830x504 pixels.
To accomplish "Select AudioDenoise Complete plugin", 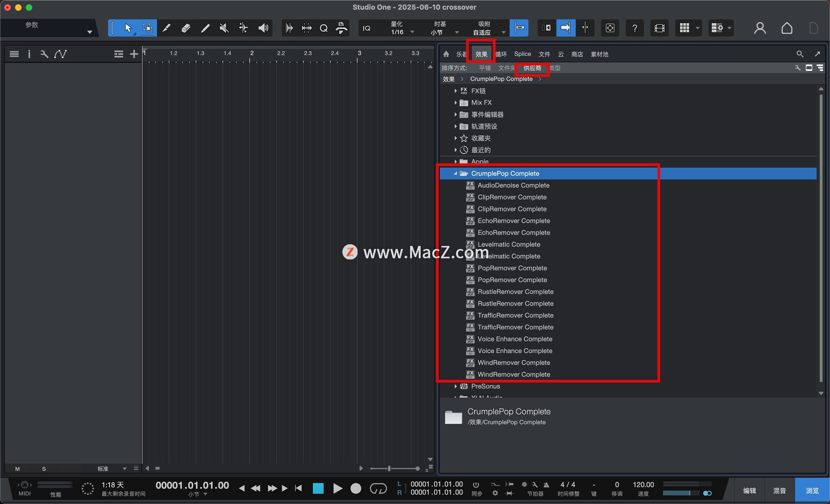I will [x=513, y=185].
